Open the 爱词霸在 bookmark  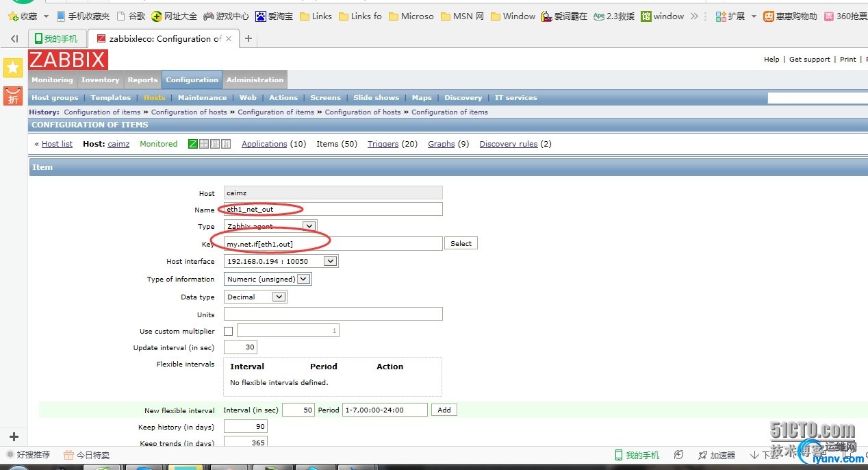(x=564, y=16)
